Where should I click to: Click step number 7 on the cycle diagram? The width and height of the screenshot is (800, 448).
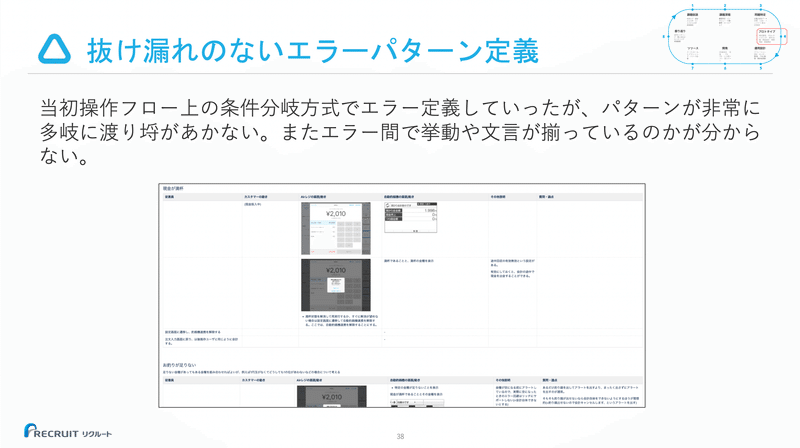click(x=692, y=68)
